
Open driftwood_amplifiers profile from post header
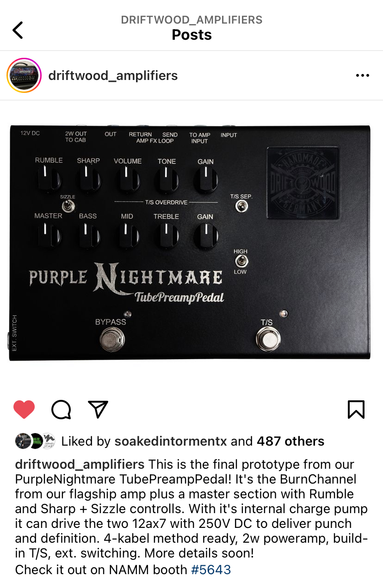pyautogui.click(x=113, y=76)
